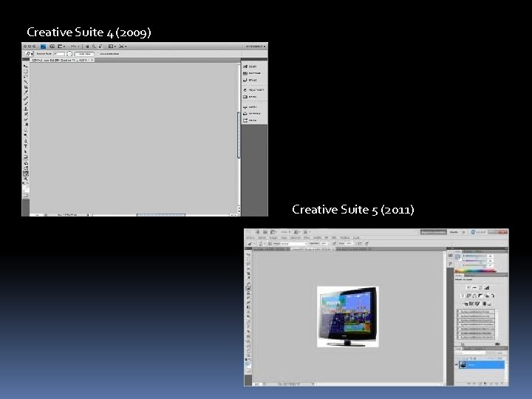This screenshot has width=532, height=399.
Task: Click the Zoom magnifier in CS4 application bar
Action: (x=94, y=47)
